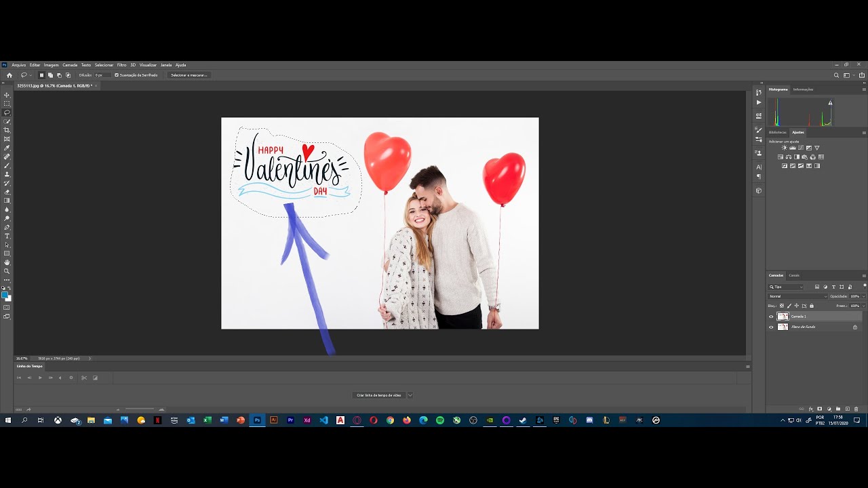Open the fill Preen. value dropdown
The height and width of the screenshot is (488, 868).
coord(863,306)
